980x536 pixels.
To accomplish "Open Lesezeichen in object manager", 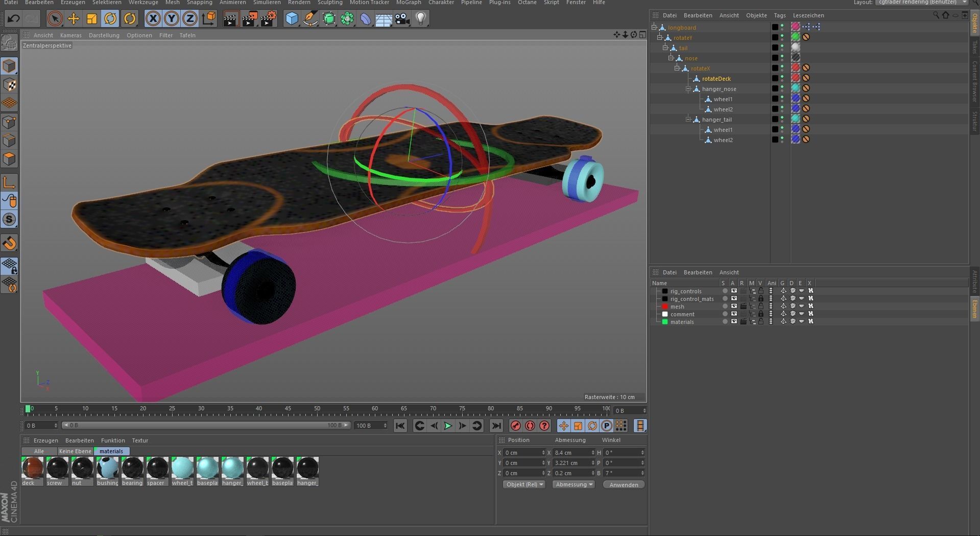I will (808, 15).
